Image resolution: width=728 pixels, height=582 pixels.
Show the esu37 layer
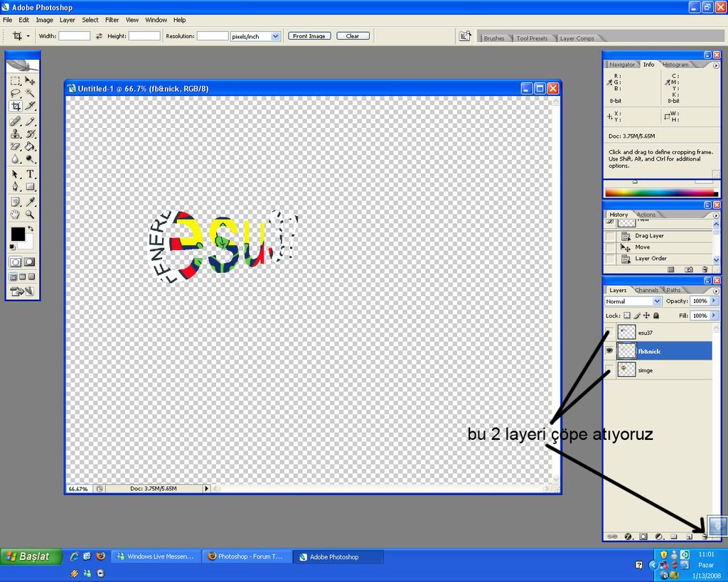(609, 333)
